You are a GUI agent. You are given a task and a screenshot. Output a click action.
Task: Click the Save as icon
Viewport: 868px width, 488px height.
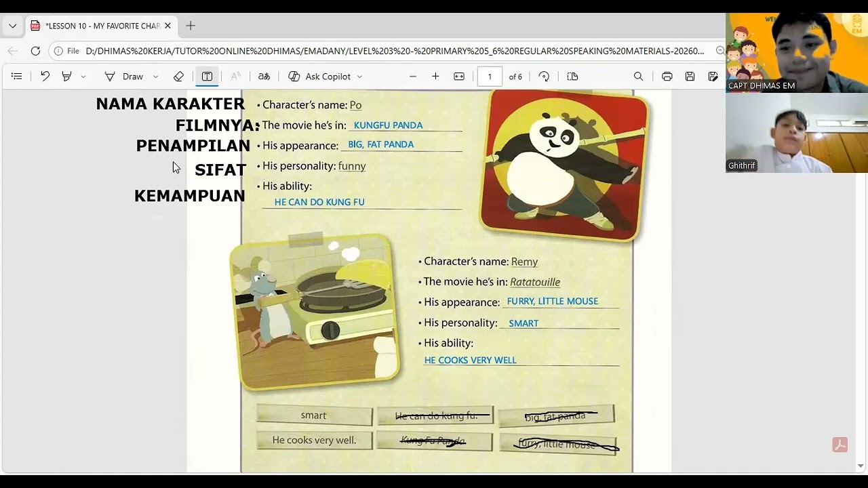[x=713, y=77]
